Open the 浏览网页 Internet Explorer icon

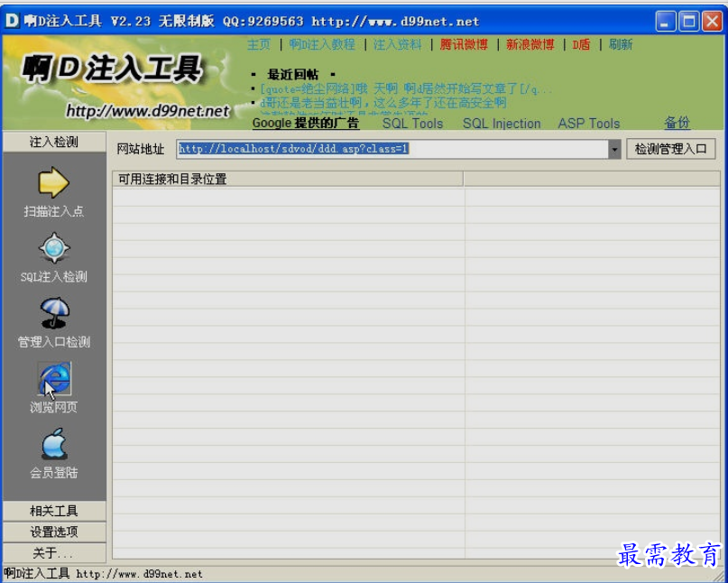54,378
